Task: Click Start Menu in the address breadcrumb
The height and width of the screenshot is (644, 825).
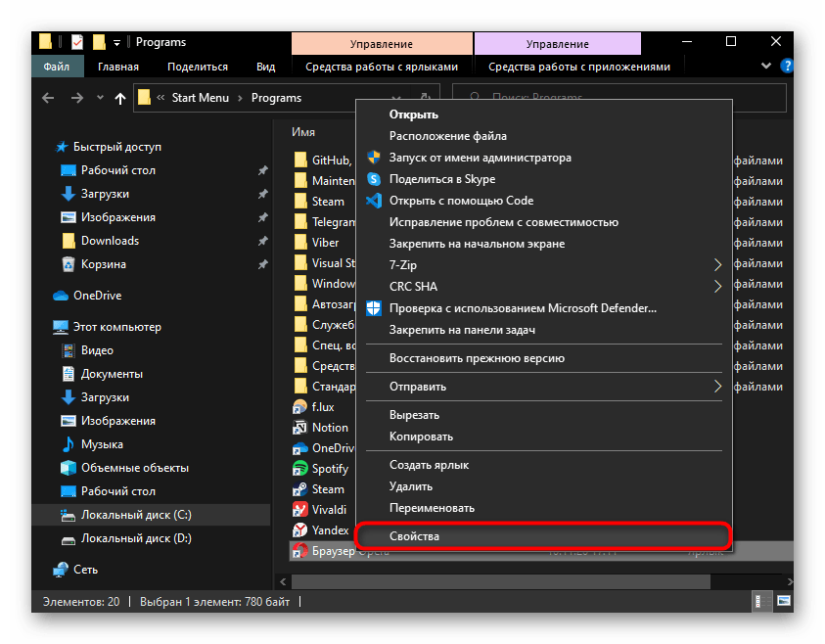Action: pyautogui.click(x=201, y=98)
